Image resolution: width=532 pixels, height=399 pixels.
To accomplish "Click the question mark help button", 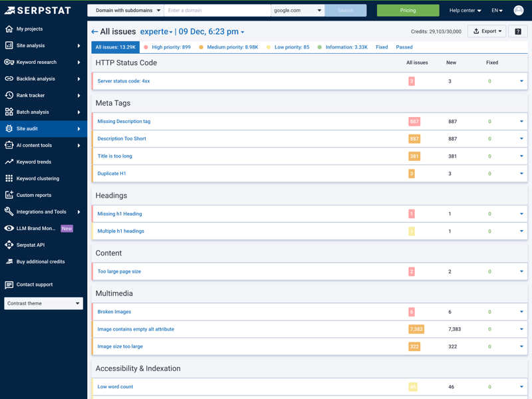I will [x=518, y=31].
